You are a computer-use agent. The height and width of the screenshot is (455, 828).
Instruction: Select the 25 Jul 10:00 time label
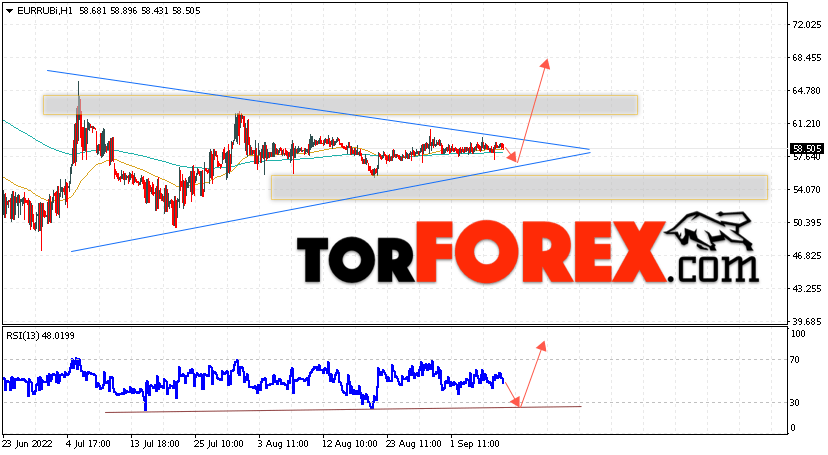(x=219, y=444)
